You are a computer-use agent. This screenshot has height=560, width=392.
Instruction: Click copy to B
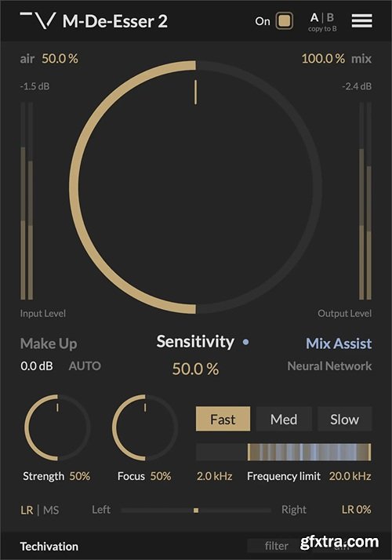322,29
